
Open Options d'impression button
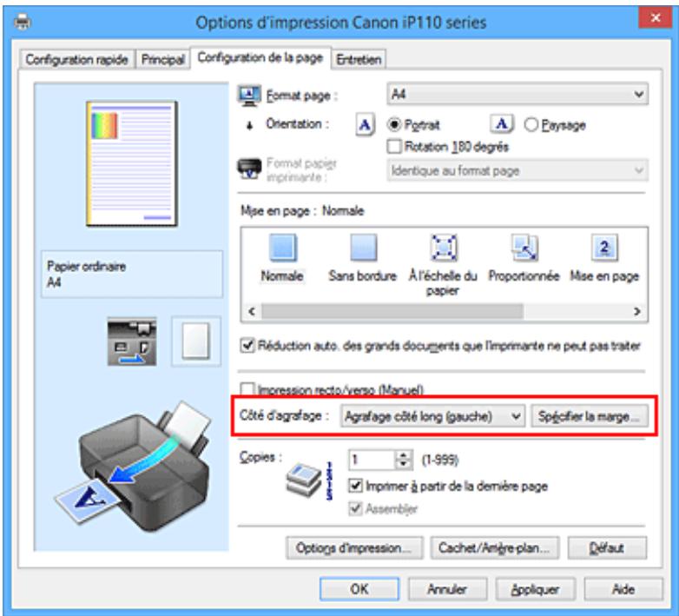(x=354, y=548)
